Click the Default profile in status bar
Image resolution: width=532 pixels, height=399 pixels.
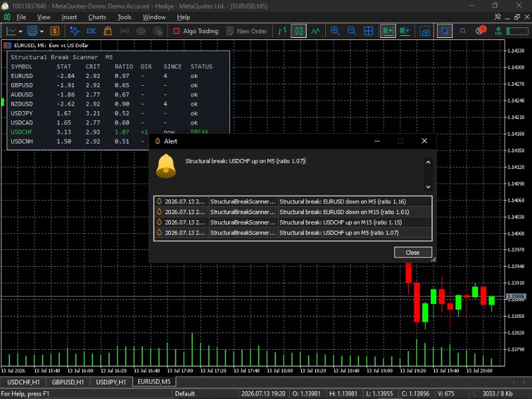click(x=185, y=394)
